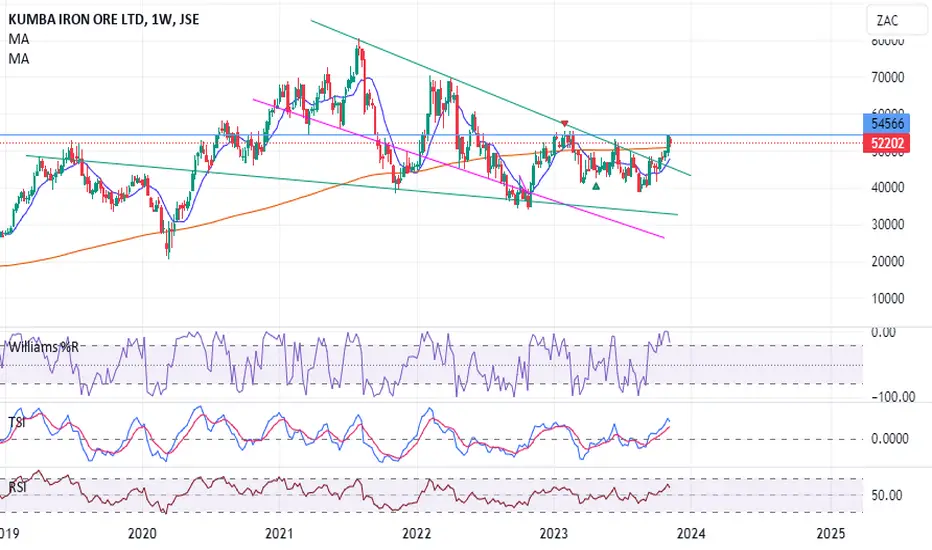The width and height of the screenshot is (932, 550).
Task: Select the TSI indicator label
Action: click(x=17, y=422)
